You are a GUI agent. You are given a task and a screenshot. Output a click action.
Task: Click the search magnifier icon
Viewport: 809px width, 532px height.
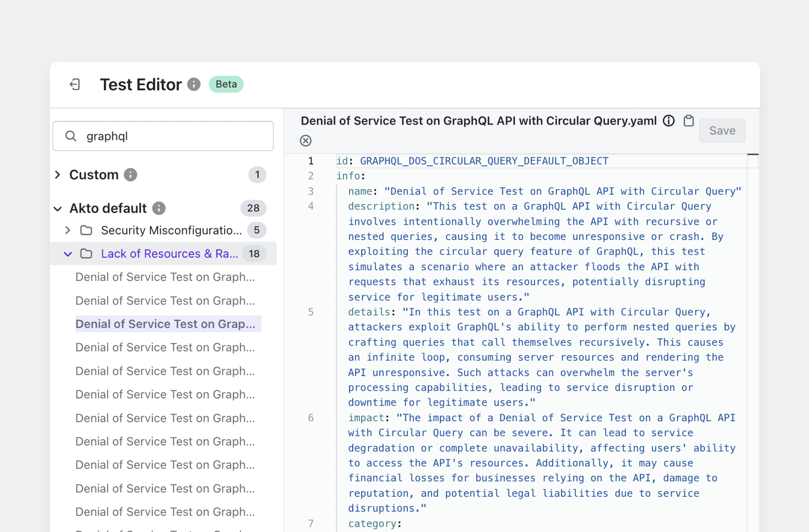click(x=71, y=136)
